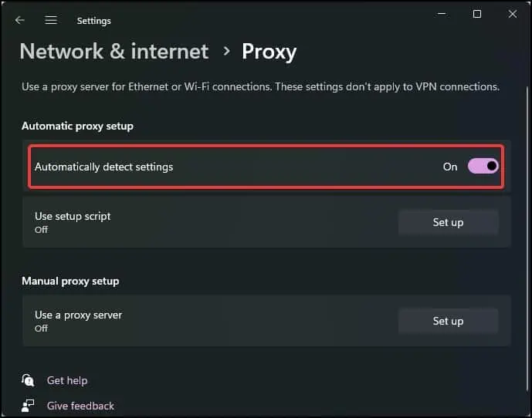Click the Proxy page heading
The width and height of the screenshot is (532, 418).
(269, 52)
